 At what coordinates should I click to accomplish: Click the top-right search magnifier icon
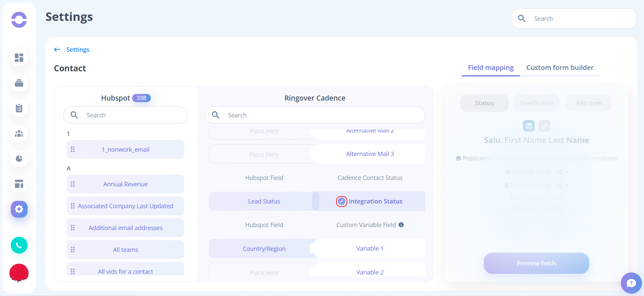click(x=522, y=18)
